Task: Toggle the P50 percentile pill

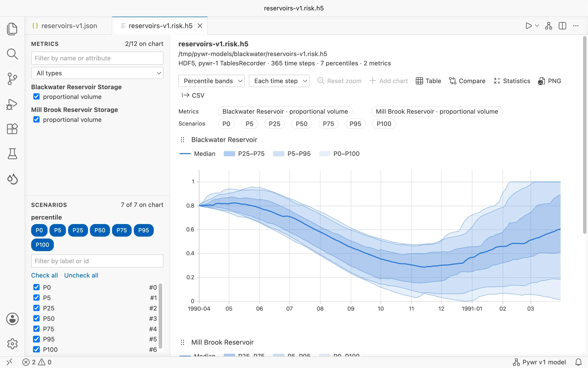Action: point(100,230)
